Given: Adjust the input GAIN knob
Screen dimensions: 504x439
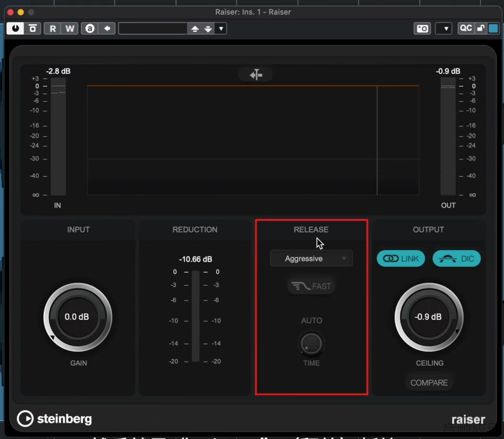Looking at the screenshot, I should coord(78,317).
